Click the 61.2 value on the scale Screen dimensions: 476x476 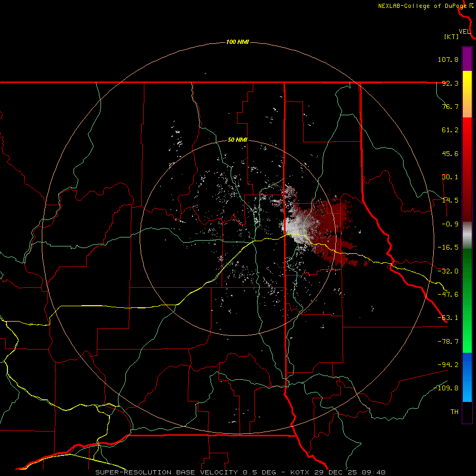point(450,130)
